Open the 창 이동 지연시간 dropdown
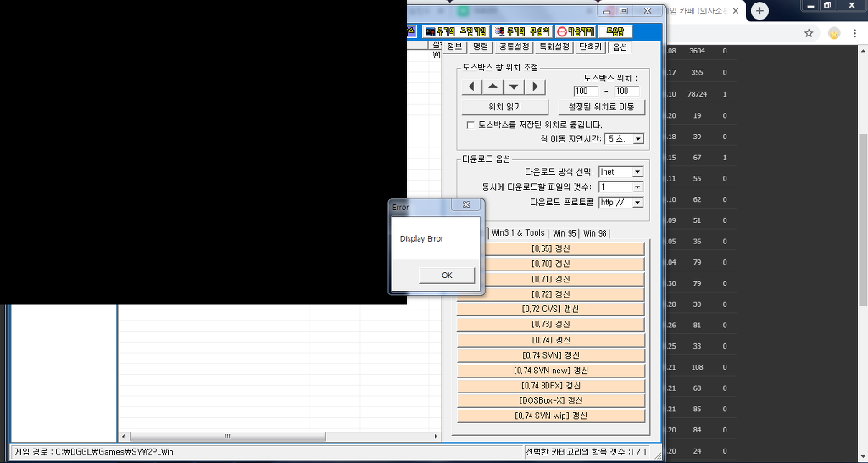868x463 pixels. click(x=638, y=139)
